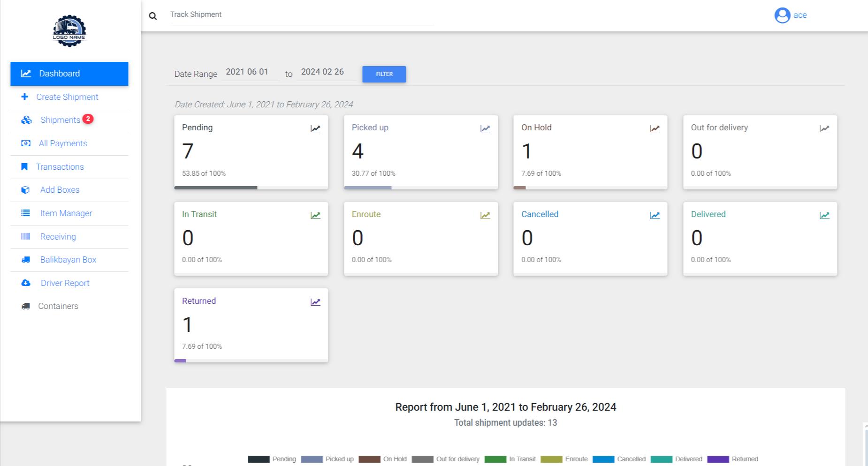The image size is (868, 466).
Task: Click the On Hold 7.69 of 100% text
Action: [x=541, y=173]
